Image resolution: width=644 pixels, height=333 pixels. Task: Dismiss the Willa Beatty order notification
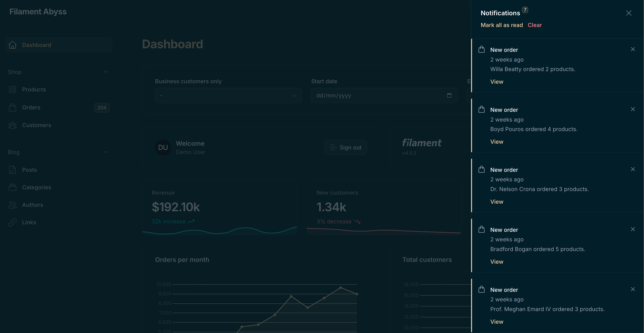pos(632,49)
